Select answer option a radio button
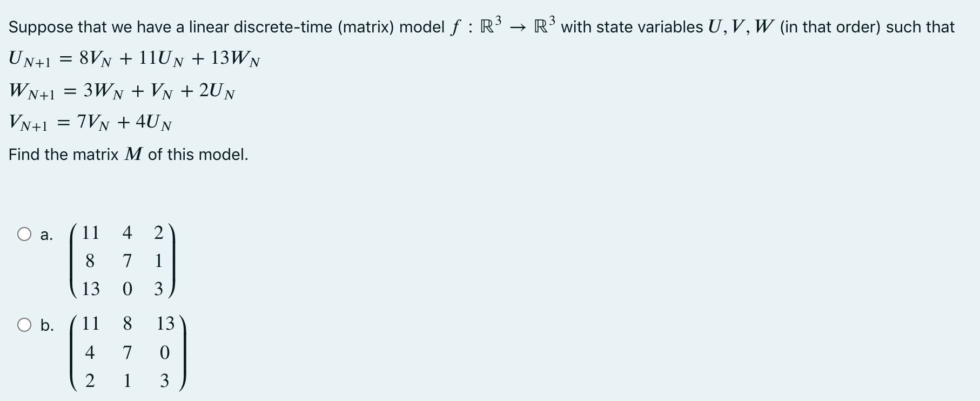The width and height of the screenshot is (980, 401). click(x=24, y=233)
